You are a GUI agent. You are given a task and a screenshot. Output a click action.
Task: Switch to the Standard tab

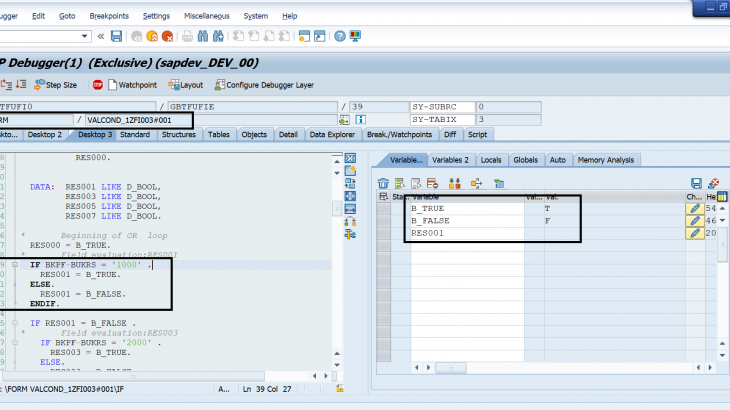click(x=135, y=134)
